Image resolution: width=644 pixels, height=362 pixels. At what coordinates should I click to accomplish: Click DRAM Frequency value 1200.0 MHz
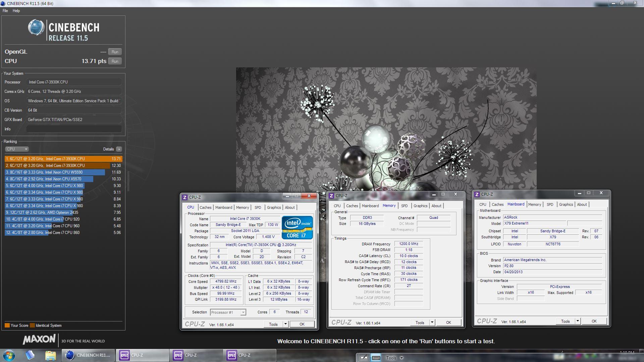pos(409,244)
